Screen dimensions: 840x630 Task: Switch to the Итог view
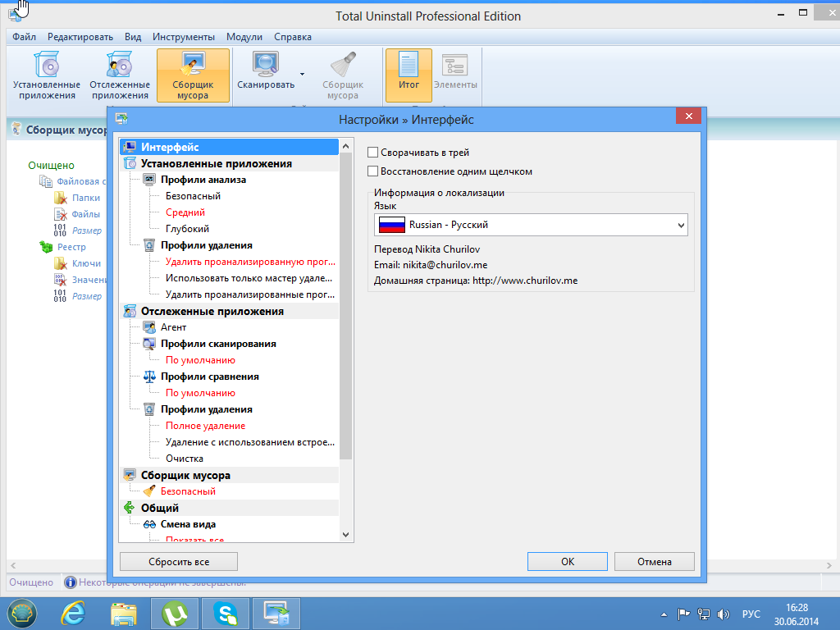click(409, 75)
